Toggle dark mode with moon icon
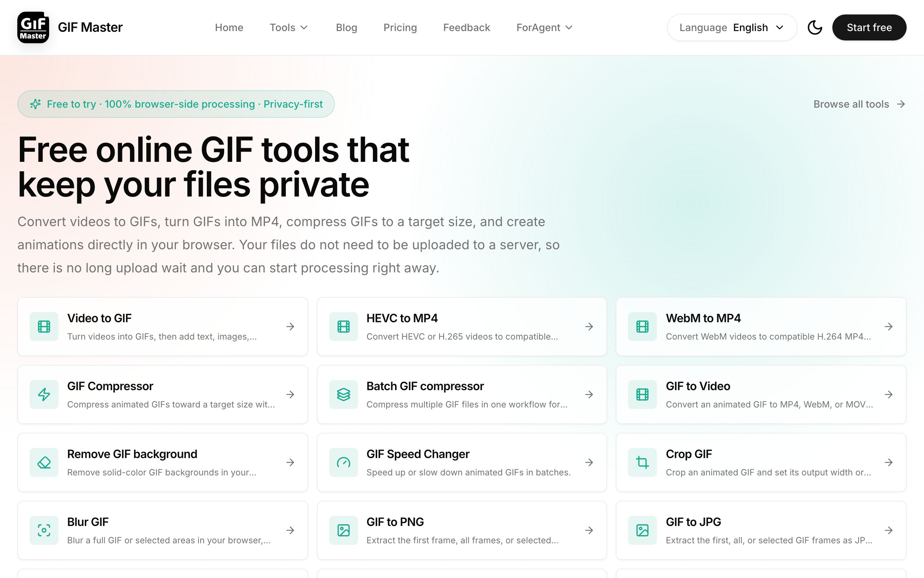Image resolution: width=924 pixels, height=578 pixels. pos(815,27)
